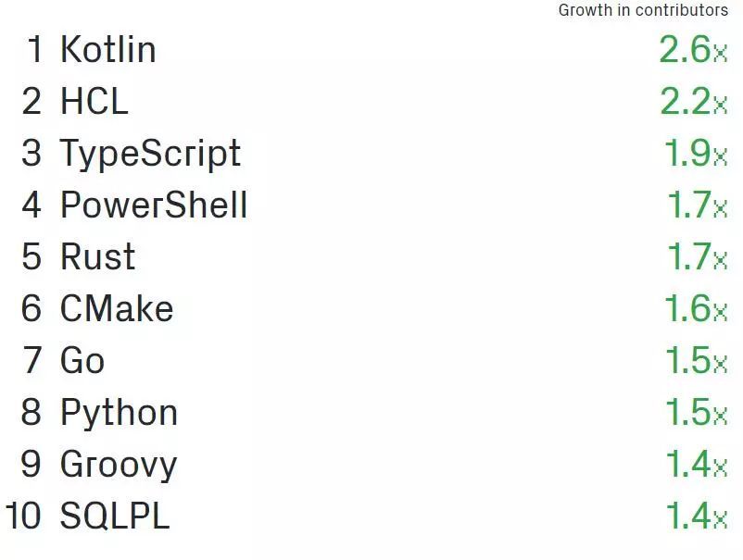The width and height of the screenshot is (743, 560).
Task: Select the 1.6x value beside CMake
Action: [x=695, y=308]
